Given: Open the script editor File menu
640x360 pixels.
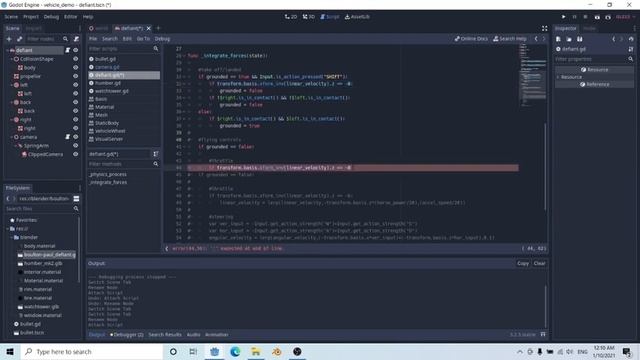Looking at the screenshot, I should click(x=93, y=39).
